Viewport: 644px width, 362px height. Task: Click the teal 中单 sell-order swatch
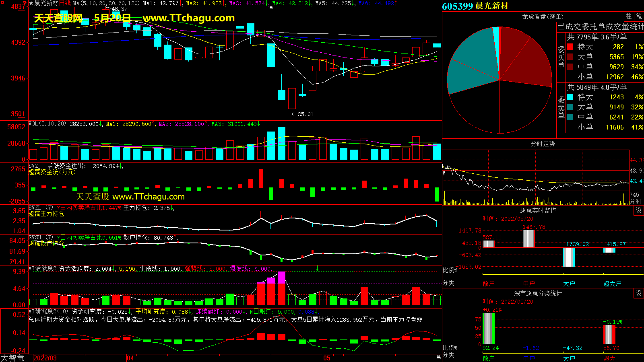pos(570,117)
